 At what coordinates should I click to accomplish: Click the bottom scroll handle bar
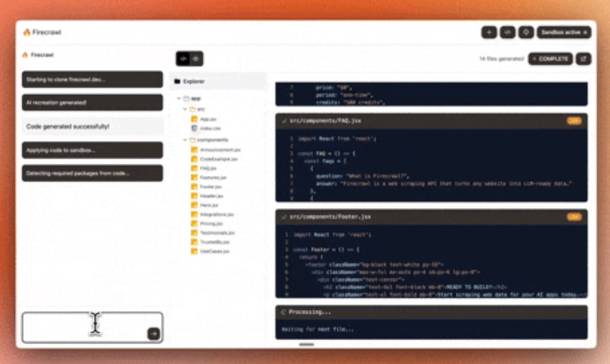coord(307,344)
